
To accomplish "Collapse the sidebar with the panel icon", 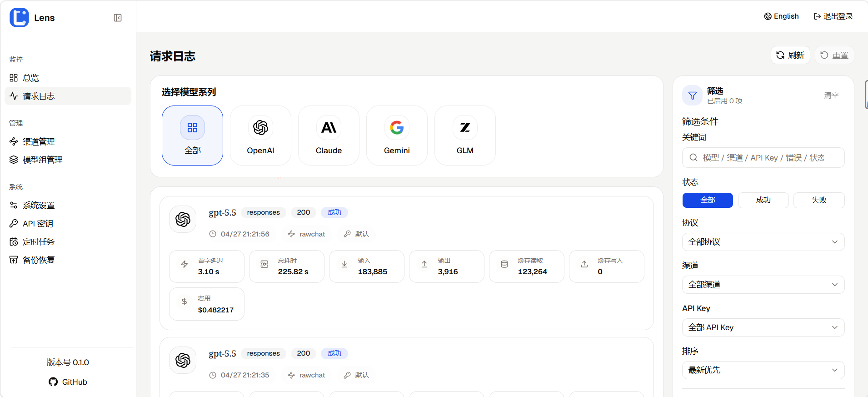I will point(118,18).
